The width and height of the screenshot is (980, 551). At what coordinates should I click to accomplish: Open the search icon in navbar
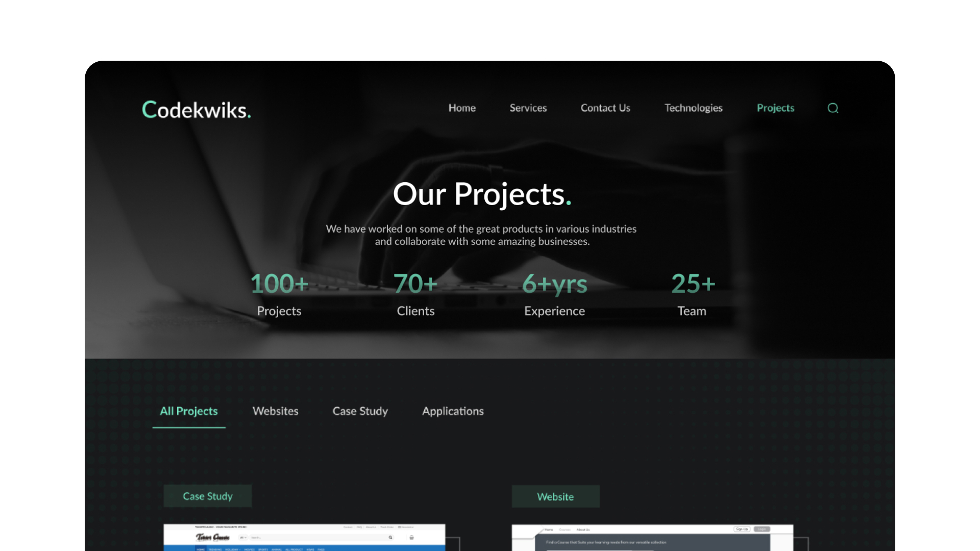tap(832, 108)
